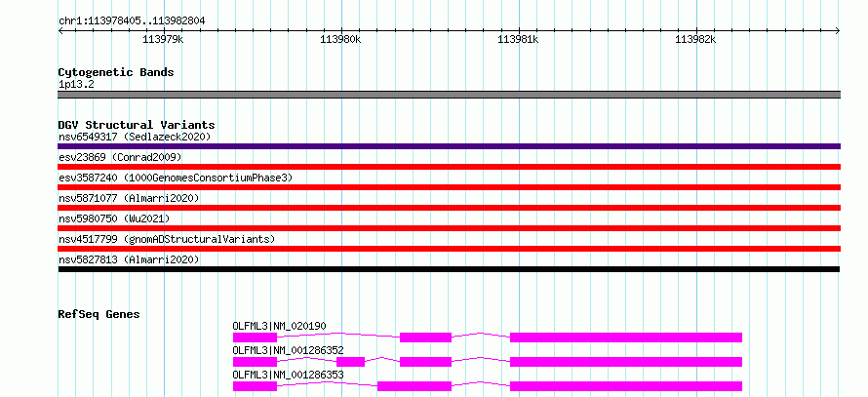Open variant nsv4517799 (gnomADStructuralVariants) label
The height and width of the screenshot is (397, 868).
click(167, 239)
